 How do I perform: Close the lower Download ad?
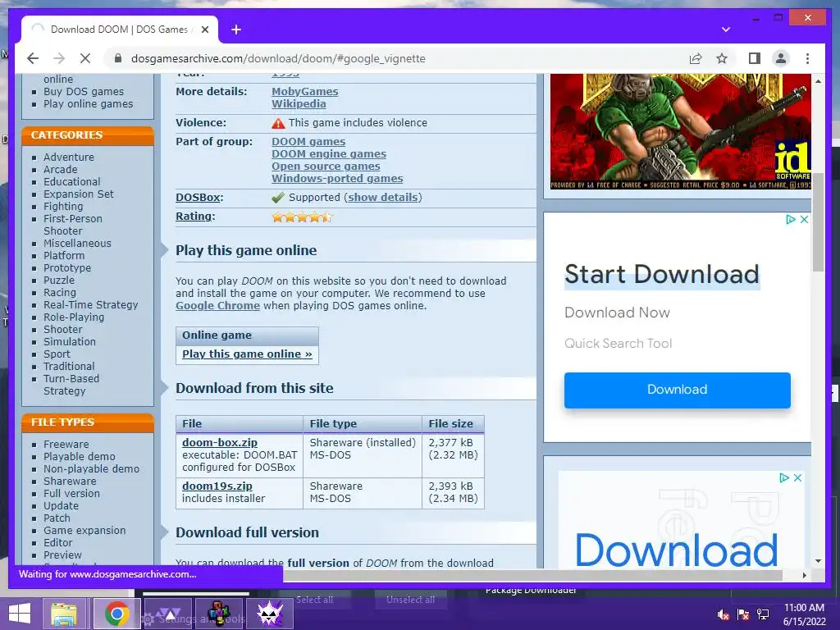797,477
